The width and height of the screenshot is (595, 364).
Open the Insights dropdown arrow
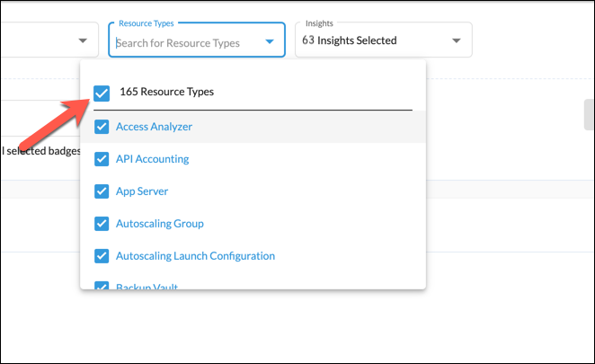(456, 40)
